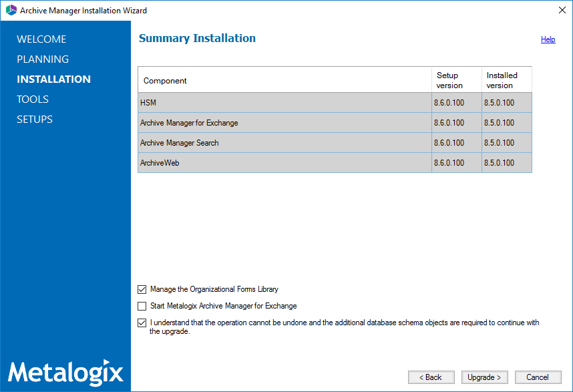Enable Start Metalogix Archive Manager for Exchange

point(142,306)
